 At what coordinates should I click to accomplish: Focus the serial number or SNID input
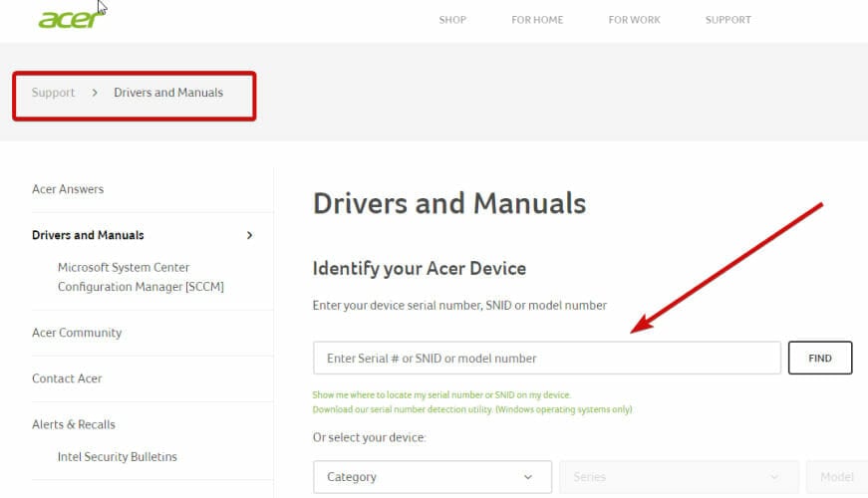(547, 358)
